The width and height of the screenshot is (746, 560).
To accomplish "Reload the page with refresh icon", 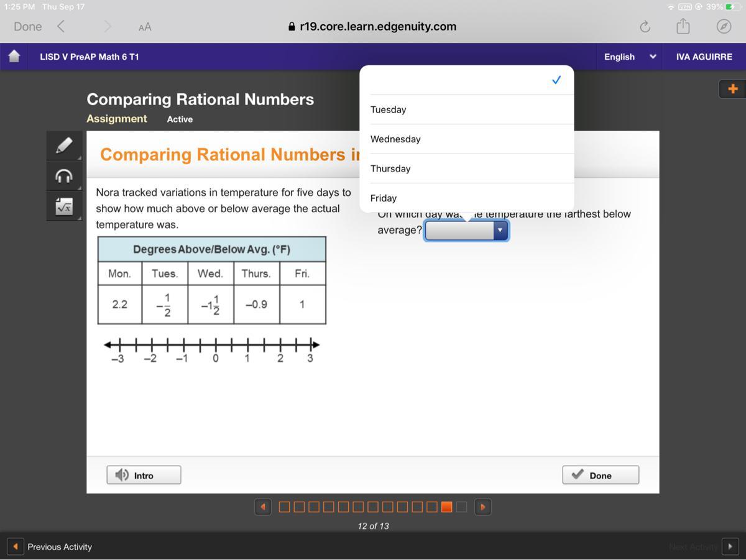I will (x=645, y=27).
